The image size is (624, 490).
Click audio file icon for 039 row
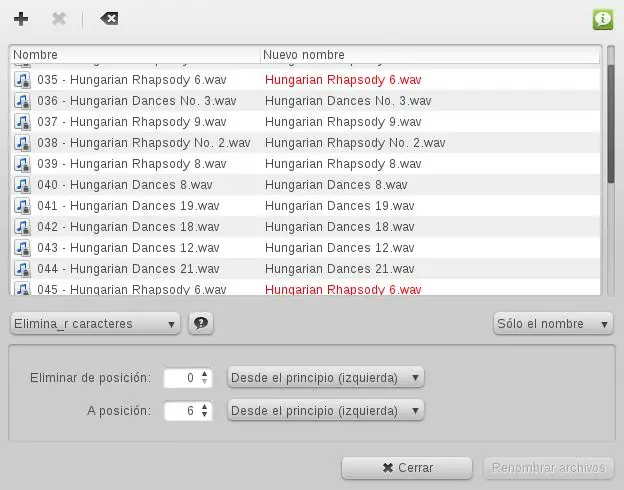point(22,164)
